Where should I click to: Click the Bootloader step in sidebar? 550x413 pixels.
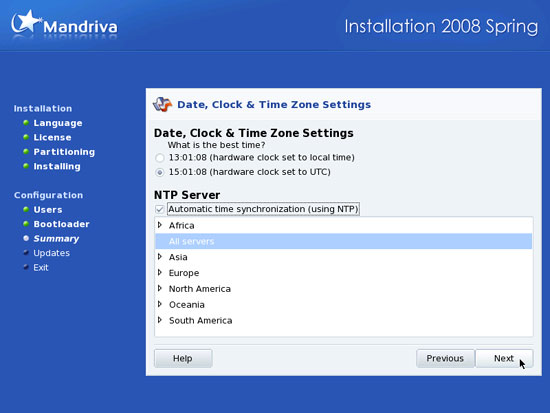(x=61, y=224)
